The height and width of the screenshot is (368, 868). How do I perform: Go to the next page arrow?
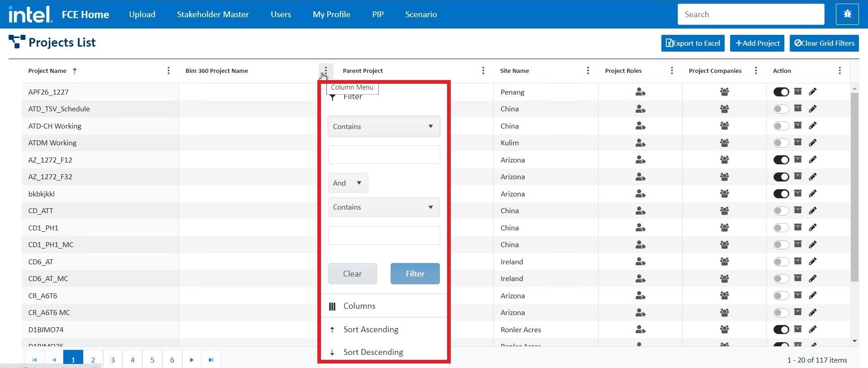click(192, 360)
